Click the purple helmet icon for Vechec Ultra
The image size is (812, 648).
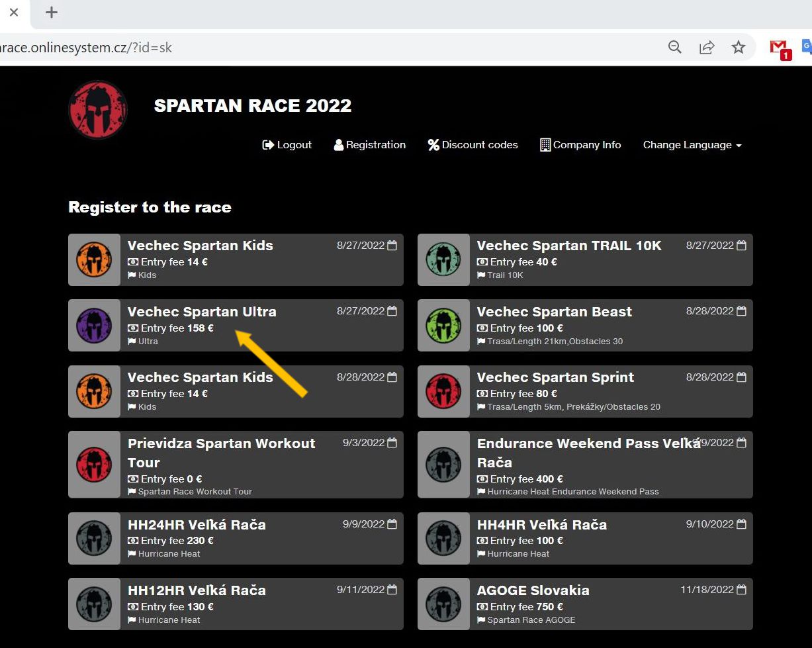click(94, 326)
